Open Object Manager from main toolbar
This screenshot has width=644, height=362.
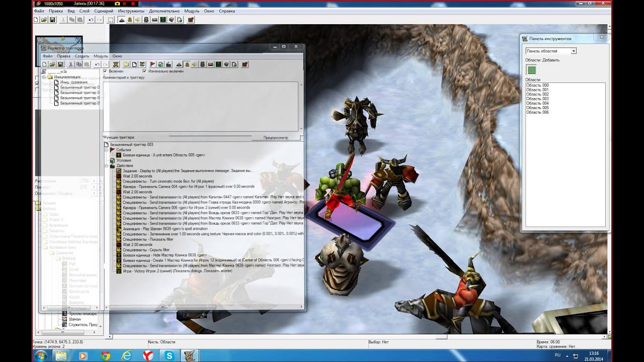171,20
